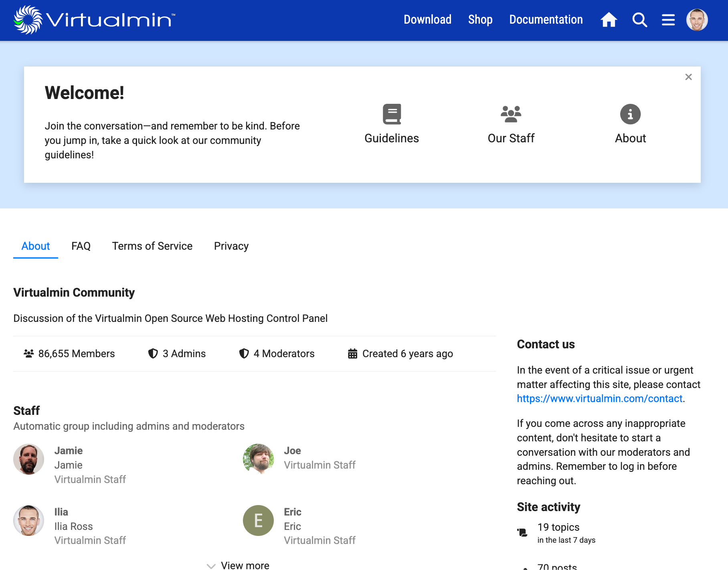
Task: Select the About tab
Action: coord(36,246)
